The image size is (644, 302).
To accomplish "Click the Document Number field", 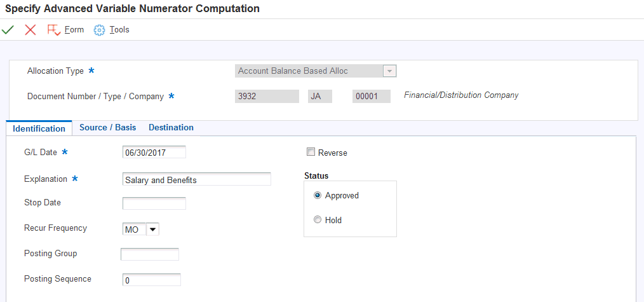I will pyautogui.click(x=266, y=96).
